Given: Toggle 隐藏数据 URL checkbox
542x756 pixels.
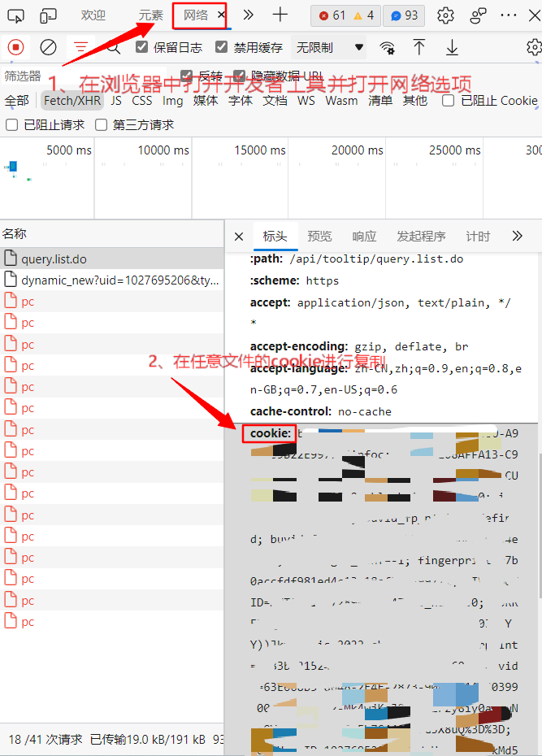Looking at the screenshot, I should click(x=239, y=76).
